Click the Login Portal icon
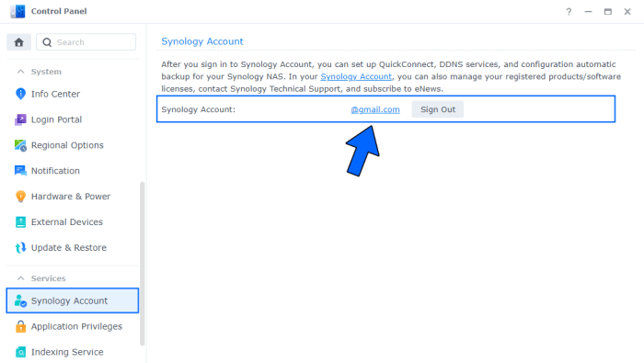The height and width of the screenshot is (363, 644). point(20,119)
